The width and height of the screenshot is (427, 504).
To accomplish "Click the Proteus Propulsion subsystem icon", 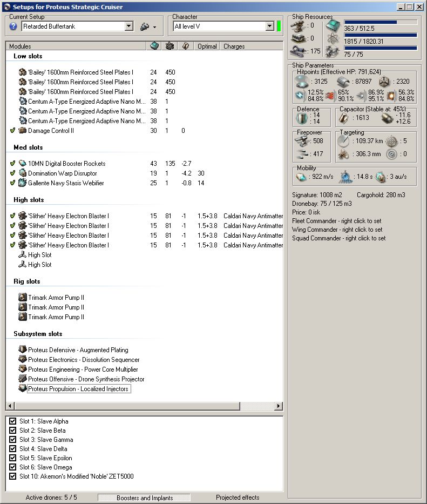I will pos(23,388).
